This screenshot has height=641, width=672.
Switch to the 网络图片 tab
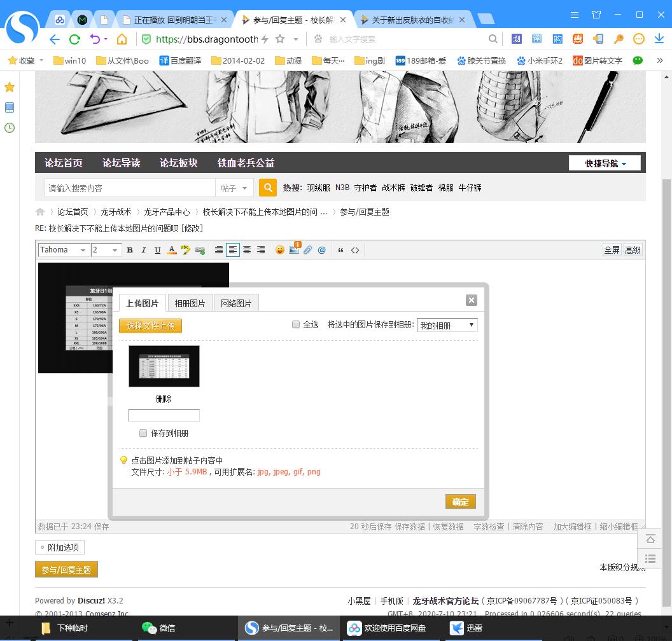[236, 303]
